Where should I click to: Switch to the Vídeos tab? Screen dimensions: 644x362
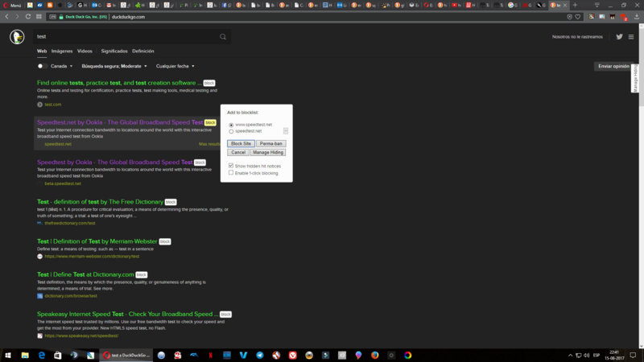85,51
